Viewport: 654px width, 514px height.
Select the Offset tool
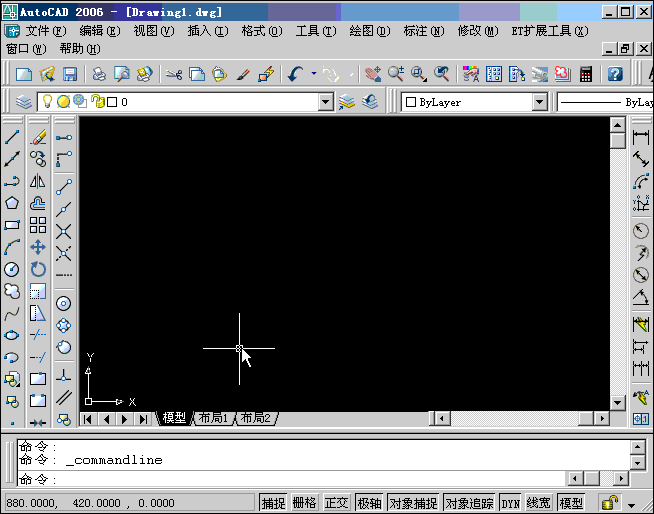[x=38, y=203]
